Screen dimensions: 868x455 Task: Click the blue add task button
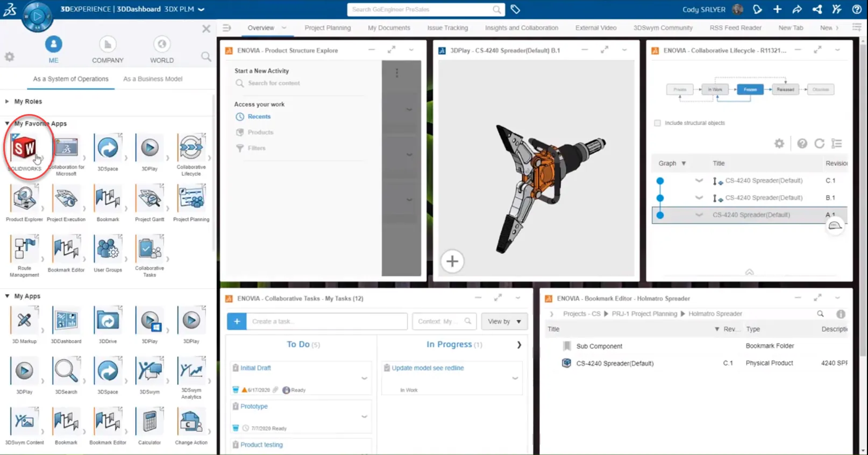(x=237, y=321)
